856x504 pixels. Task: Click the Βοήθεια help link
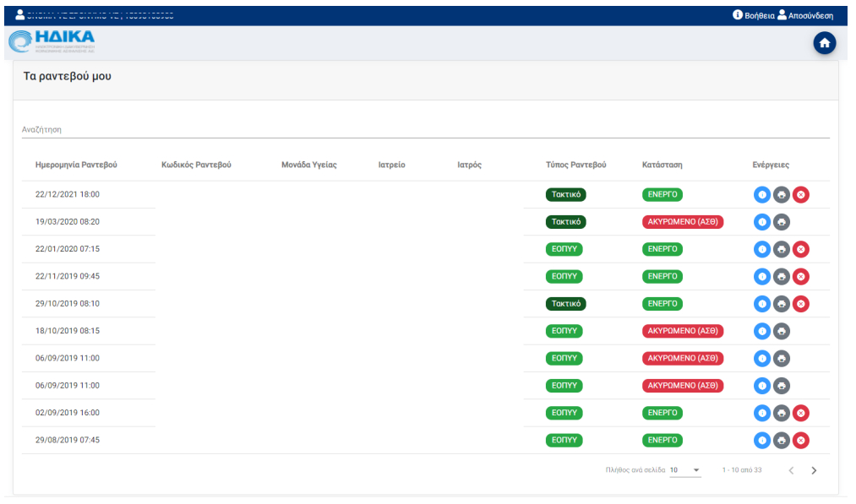pos(753,15)
